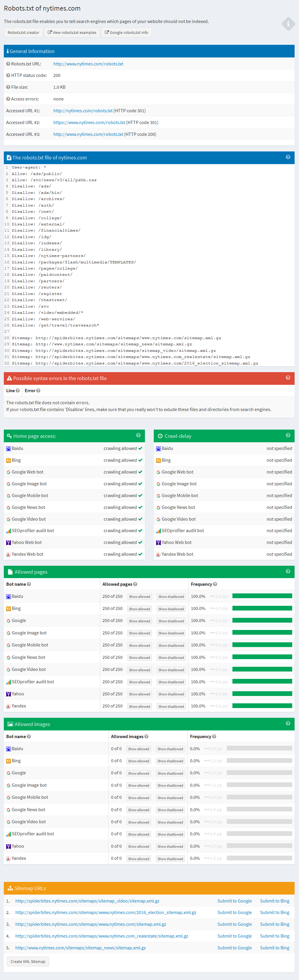The image size is (299, 980).
Task: Show disallowed pages for Bing
Action: click(171, 609)
